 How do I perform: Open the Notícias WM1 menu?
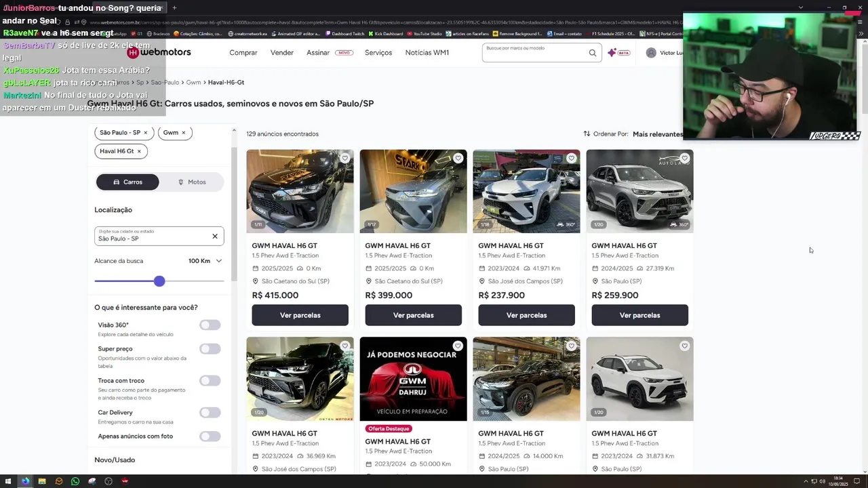click(x=427, y=53)
